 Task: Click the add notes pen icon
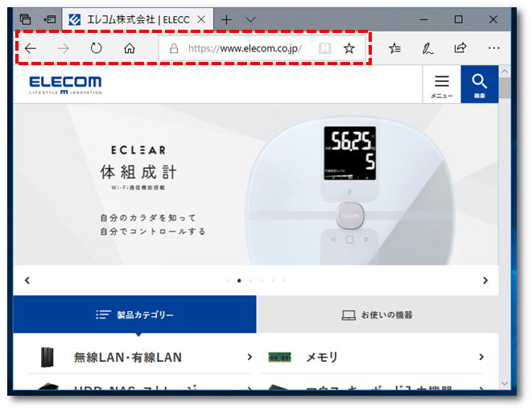click(427, 48)
